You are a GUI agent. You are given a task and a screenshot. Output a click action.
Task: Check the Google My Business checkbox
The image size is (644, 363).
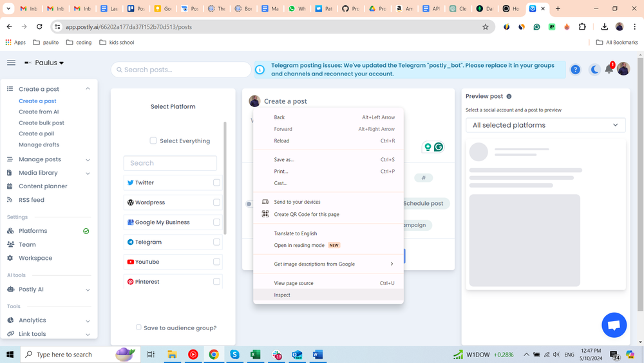pyautogui.click(x=216, y=222)
